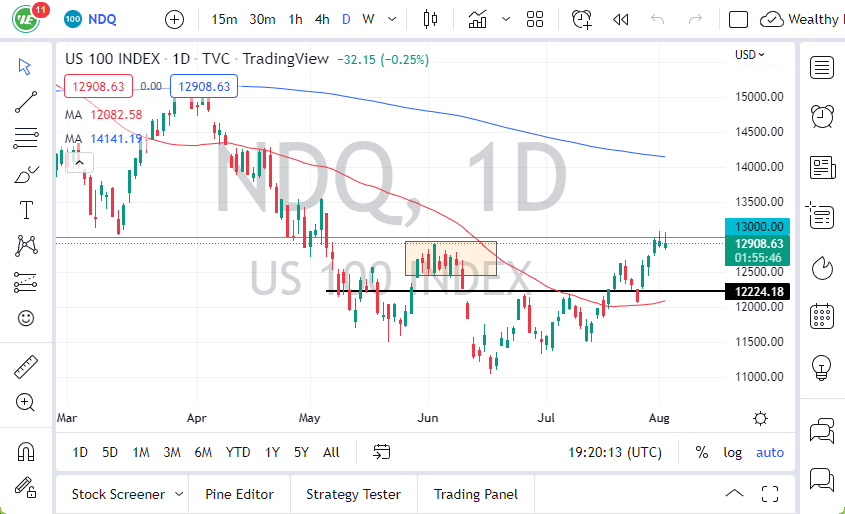Set the time range to YTD
845x514 pixels.
[238, 452]
